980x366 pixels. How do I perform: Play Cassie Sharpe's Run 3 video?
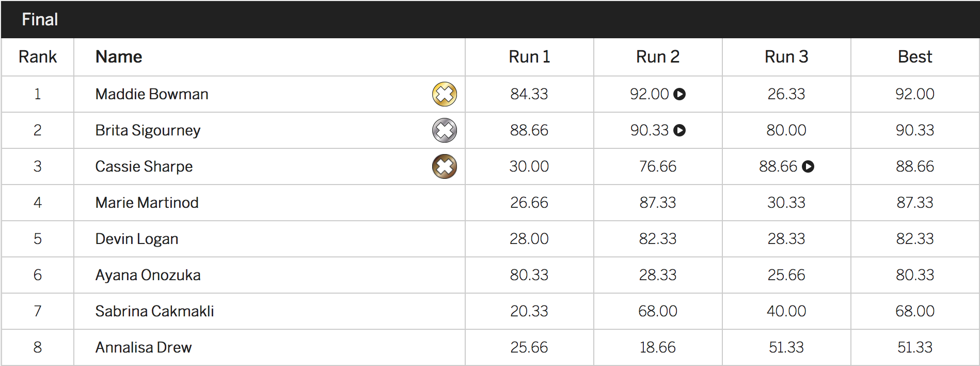808,166
